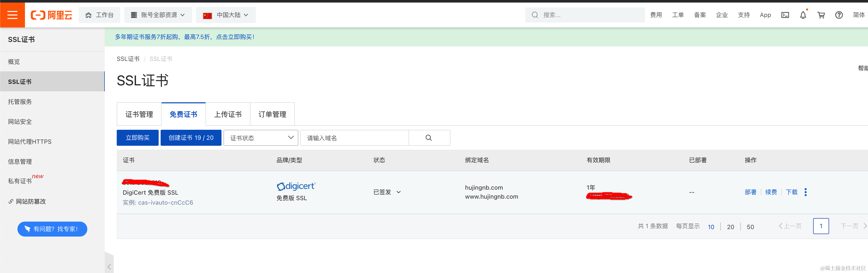This screenshot has height=273, width=868.
Task: Set page size to 50
Action: pos(750,227)
